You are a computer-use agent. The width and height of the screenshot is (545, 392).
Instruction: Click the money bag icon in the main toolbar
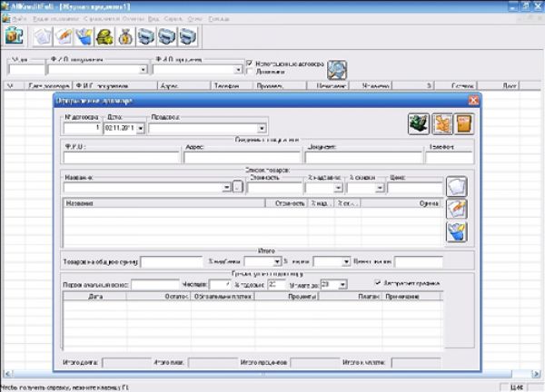point(125,37)
